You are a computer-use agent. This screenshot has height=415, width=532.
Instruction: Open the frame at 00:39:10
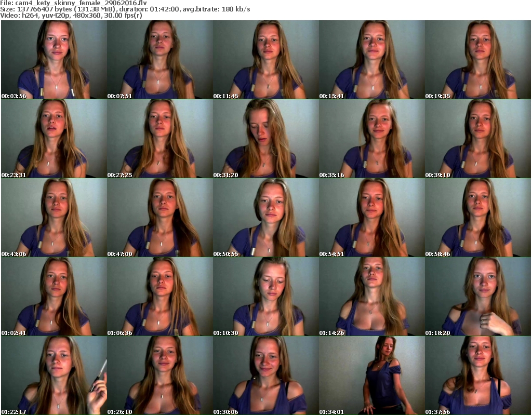click(478, 139)
